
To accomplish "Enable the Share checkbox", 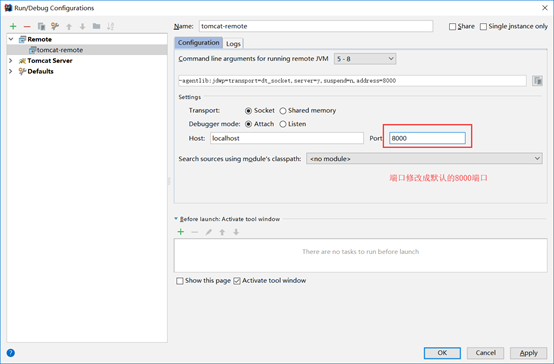I will click(x=452, y=27).
